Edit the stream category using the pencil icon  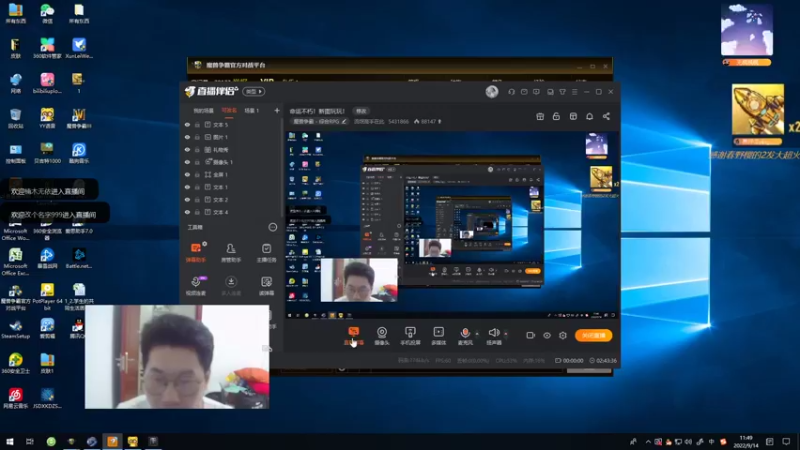[344, 121]
